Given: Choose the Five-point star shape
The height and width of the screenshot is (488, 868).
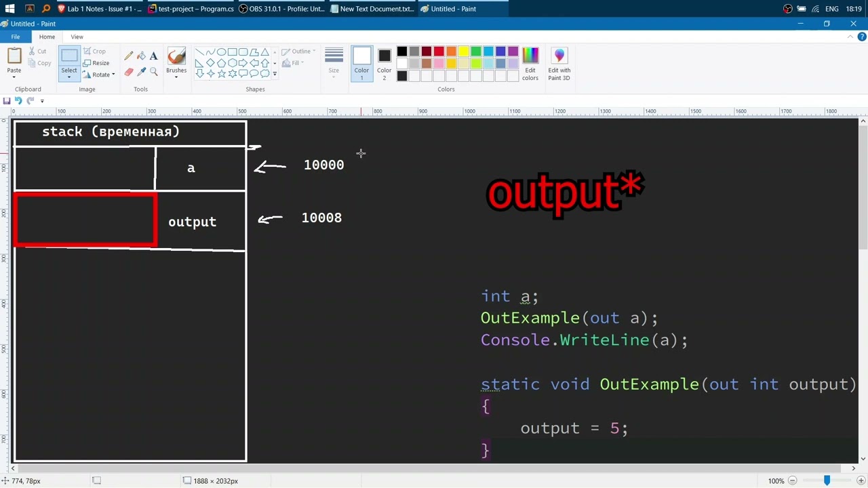Looking at the screenshot, I should point(221,74).
